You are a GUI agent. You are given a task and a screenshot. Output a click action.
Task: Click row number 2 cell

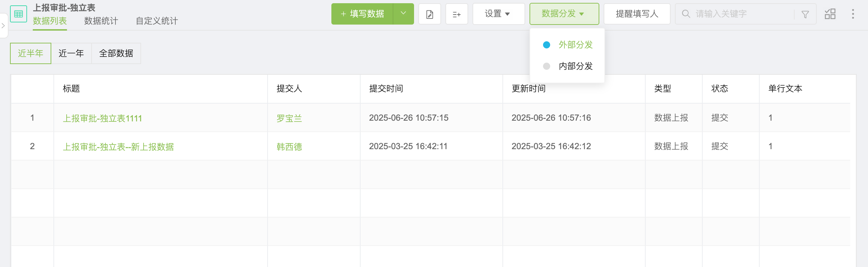[x=32, y=146]
